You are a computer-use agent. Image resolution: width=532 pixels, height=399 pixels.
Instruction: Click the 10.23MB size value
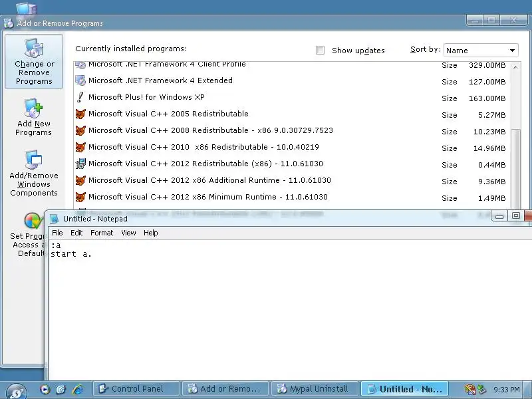(x=489, y=132)
